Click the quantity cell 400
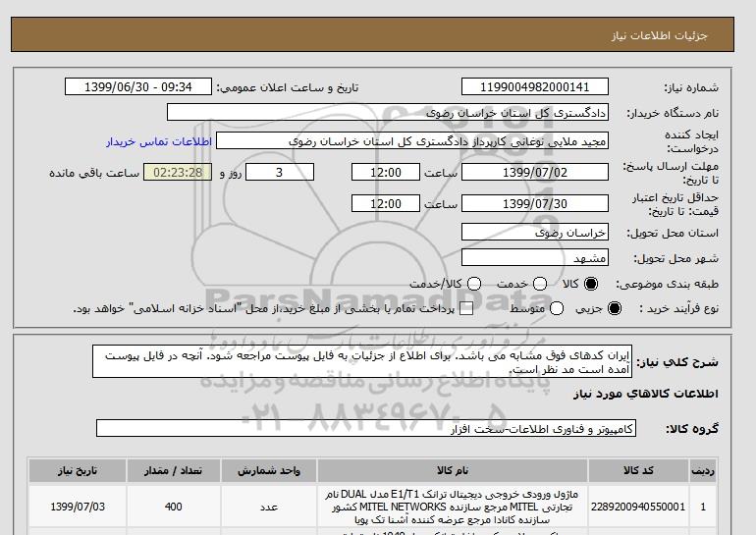 [x=174, y=507]
